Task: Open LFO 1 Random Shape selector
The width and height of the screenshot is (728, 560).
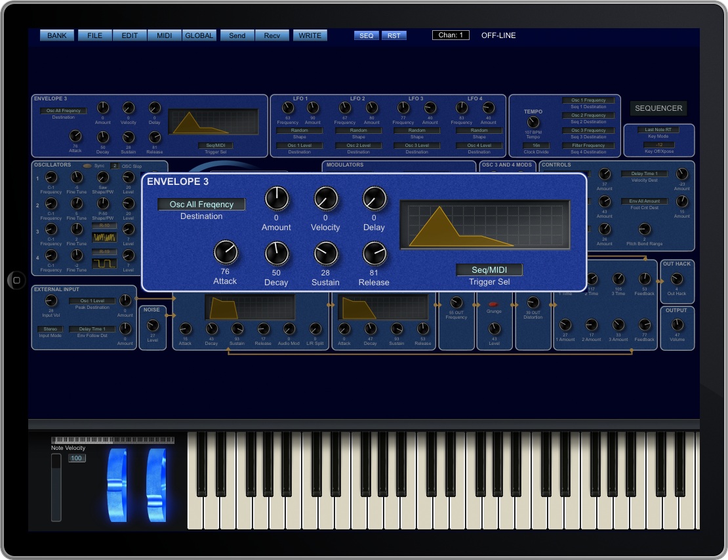Action: pyautogui.click(x=300, y=130)
